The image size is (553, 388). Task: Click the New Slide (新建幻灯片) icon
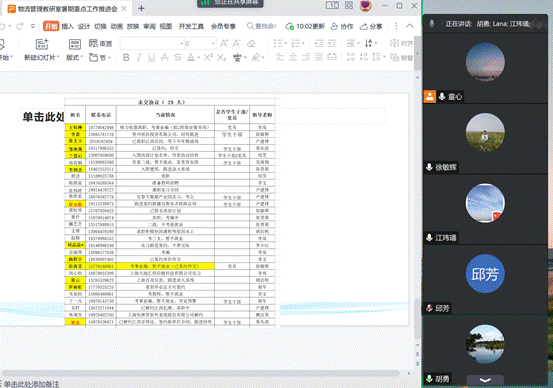click(42, 44)
